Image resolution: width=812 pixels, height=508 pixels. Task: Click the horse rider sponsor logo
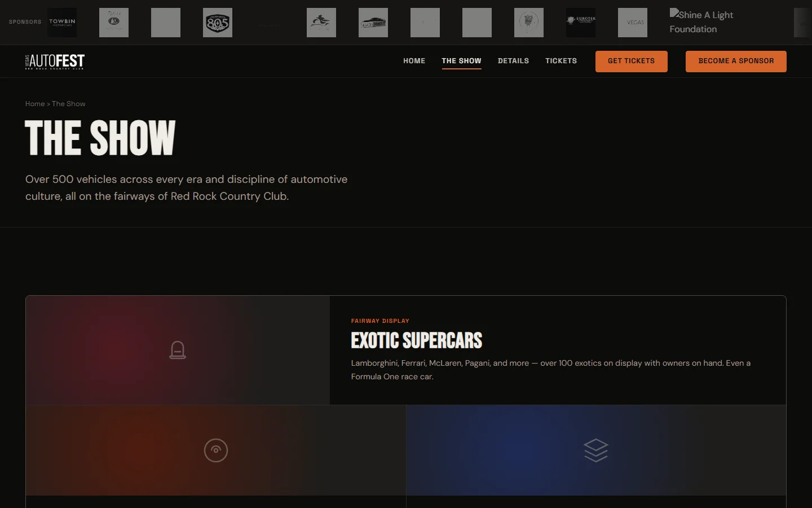[x=321, y=23]
